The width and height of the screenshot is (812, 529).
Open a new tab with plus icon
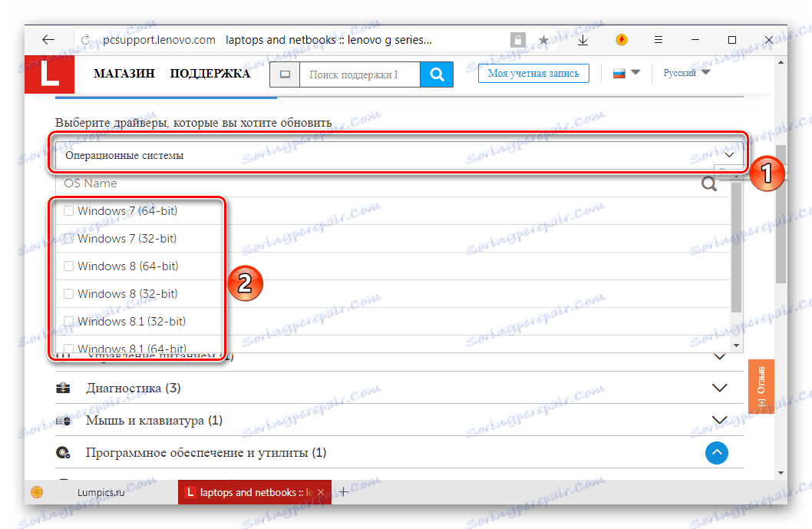click(343, 492)
